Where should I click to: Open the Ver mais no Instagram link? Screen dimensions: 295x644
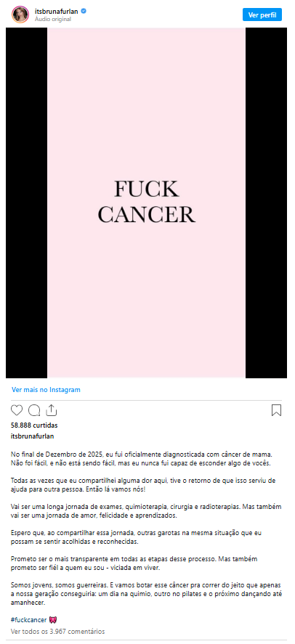coord(46,390)
